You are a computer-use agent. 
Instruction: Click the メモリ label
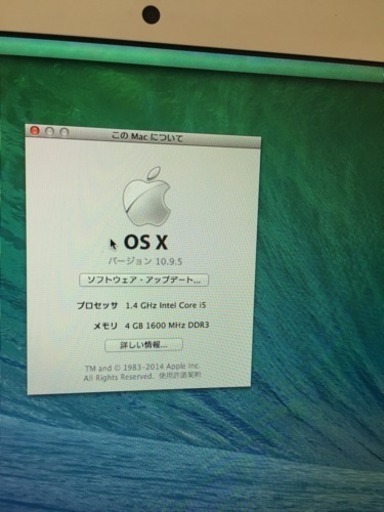click(x=105, y=326)
